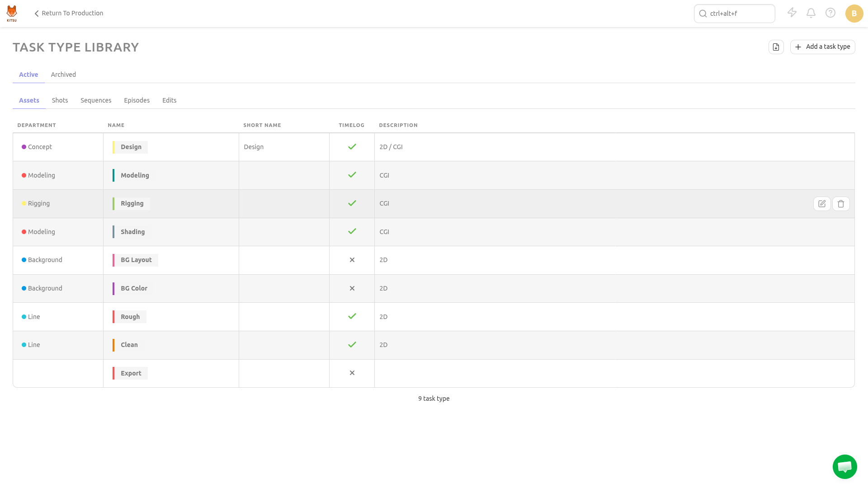868x488 pixels.
Task: Click the Line department in Clean row
Action: pos(34,345)
